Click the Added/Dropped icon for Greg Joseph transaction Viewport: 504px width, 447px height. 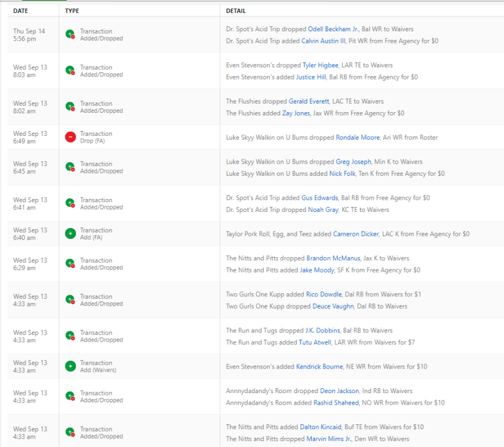70,167
